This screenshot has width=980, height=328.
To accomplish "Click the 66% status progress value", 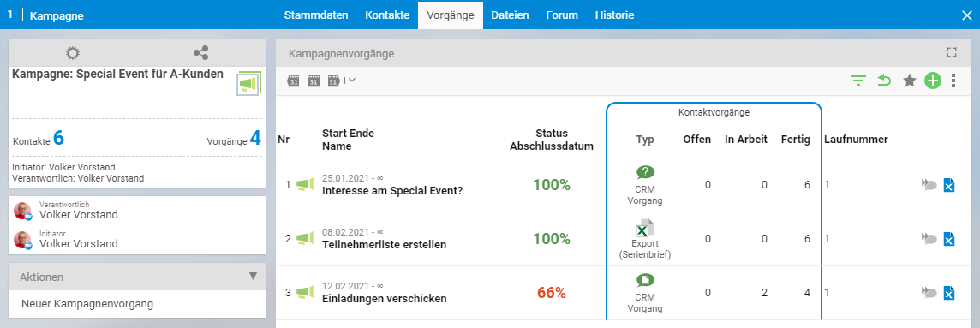I will [x=552, y=292].
